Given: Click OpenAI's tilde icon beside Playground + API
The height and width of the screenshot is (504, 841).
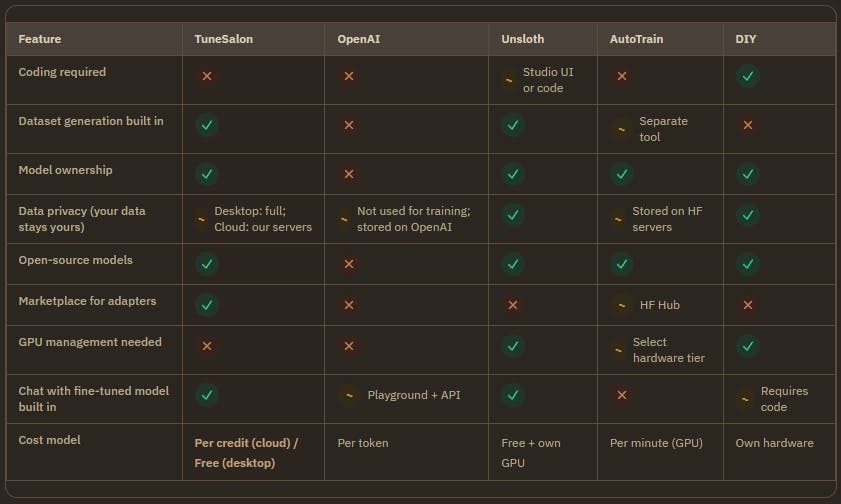Looking at the screenshot, I should pos(349,395).
